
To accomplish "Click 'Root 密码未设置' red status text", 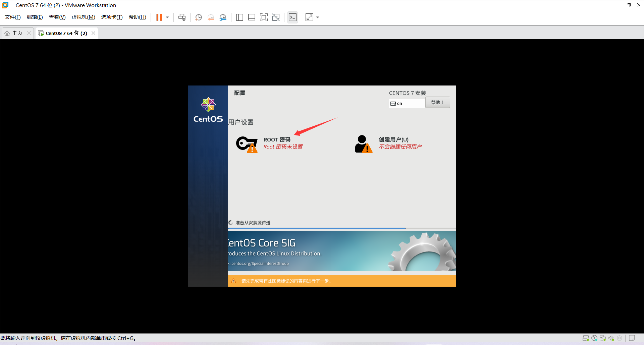I will pos(283,147).
